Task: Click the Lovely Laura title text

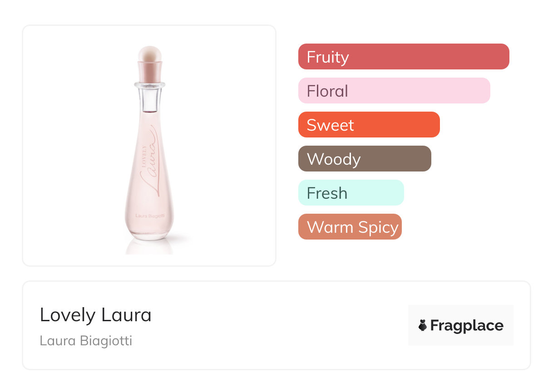Action: pyautogui.click(x=96, y=315)
